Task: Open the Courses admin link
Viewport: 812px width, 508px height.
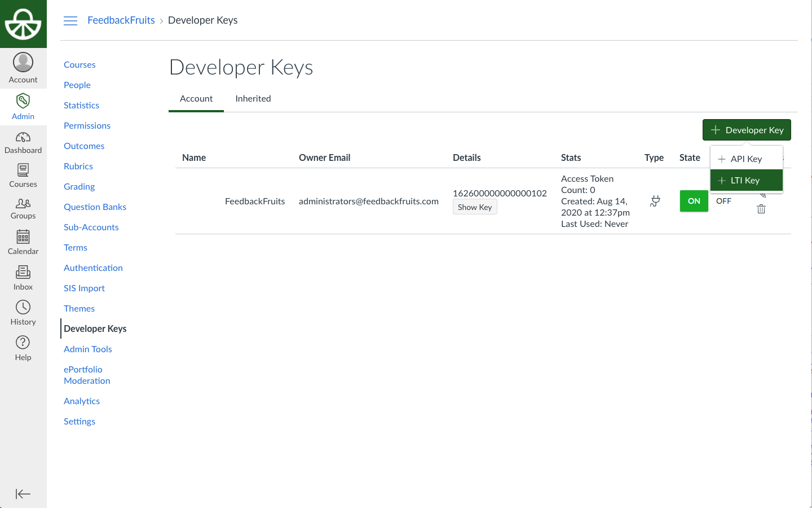Action: click(80, 65)
